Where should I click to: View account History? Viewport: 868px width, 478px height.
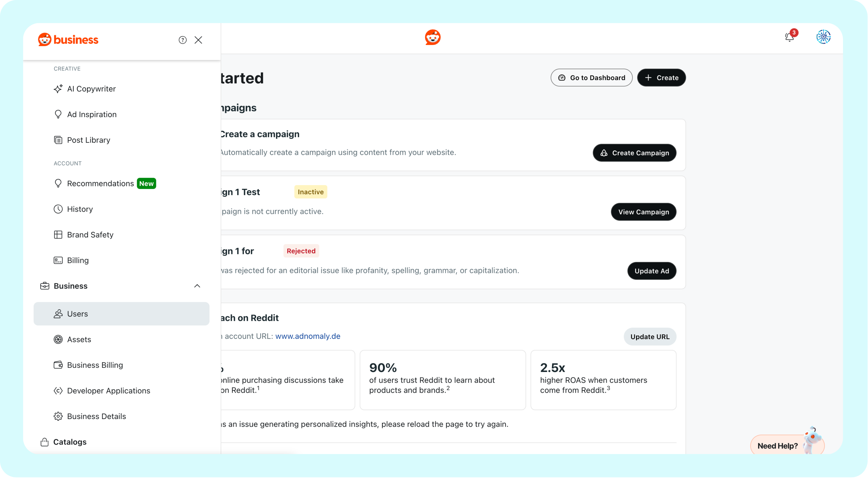[80, 209]
